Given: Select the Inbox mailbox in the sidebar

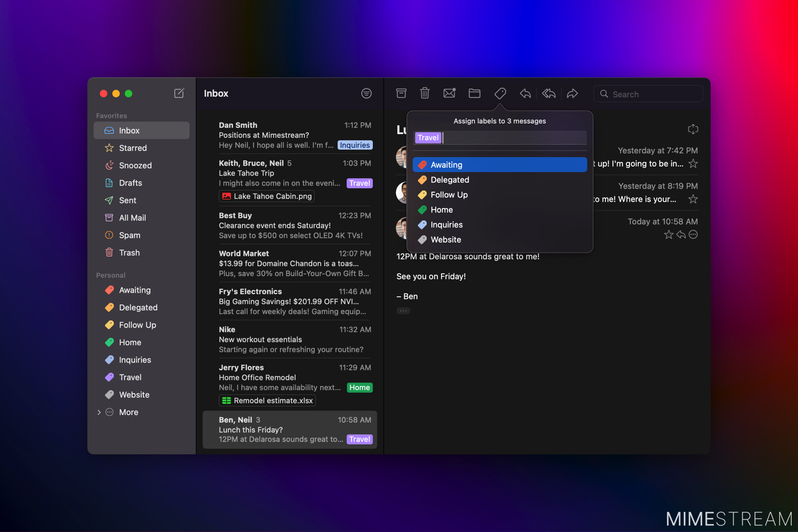Looking at the screenshot, I should [x=142, y=130].
